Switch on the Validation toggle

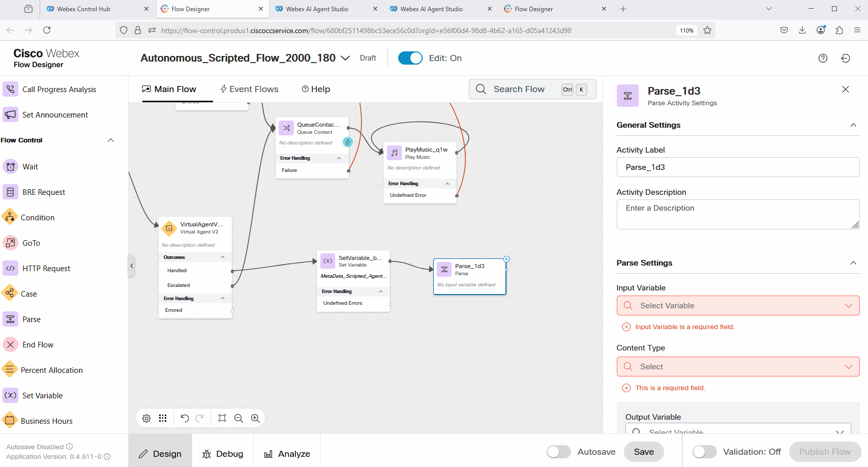coord(704,452)
